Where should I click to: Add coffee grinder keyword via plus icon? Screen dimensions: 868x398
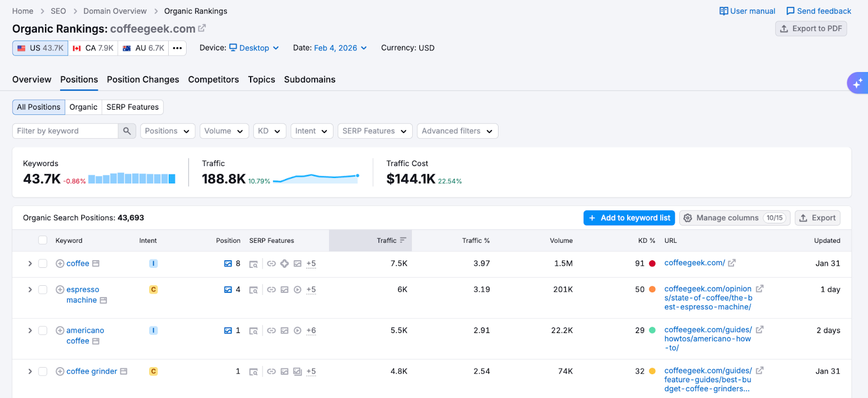(x=60, y=371)
